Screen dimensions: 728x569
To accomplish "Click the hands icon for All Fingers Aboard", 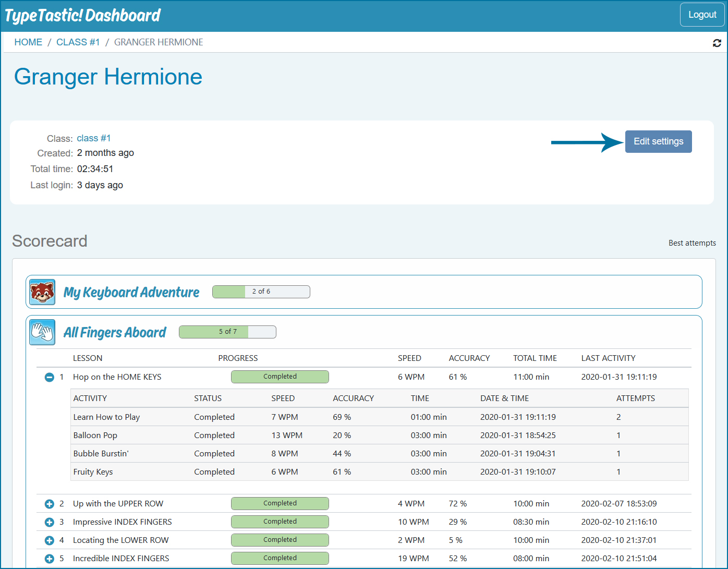I will (x=42, y=332).
